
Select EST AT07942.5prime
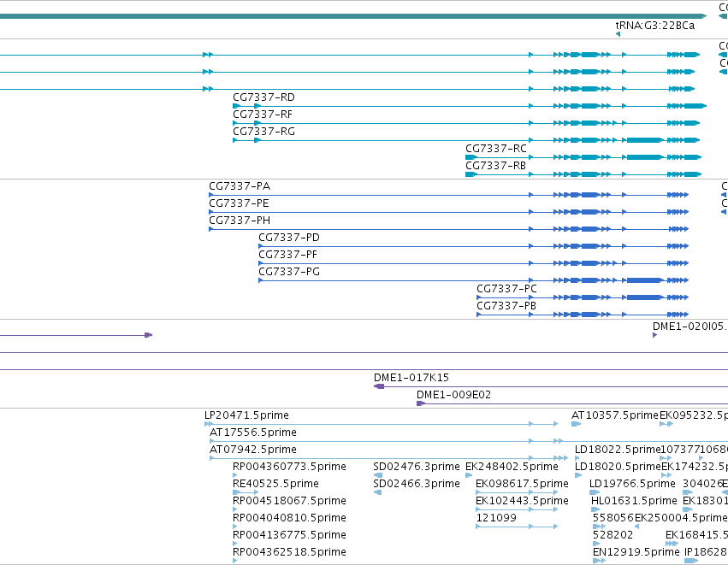pyautogui.click(x=253, y=450)
